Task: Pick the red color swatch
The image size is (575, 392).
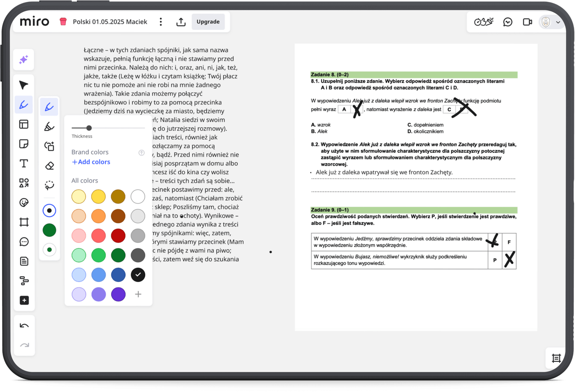Action: pyautogui.click(x=118, y=236)
